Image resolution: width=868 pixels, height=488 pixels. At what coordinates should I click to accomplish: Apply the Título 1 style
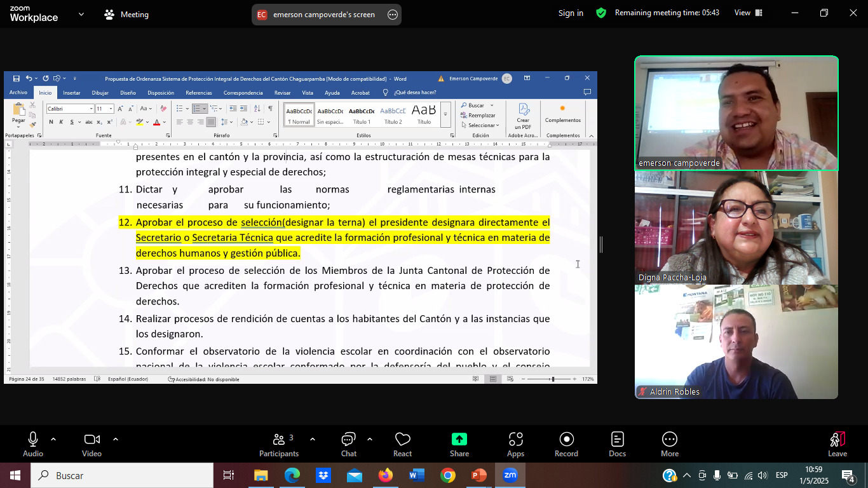[x=362, y=114]
